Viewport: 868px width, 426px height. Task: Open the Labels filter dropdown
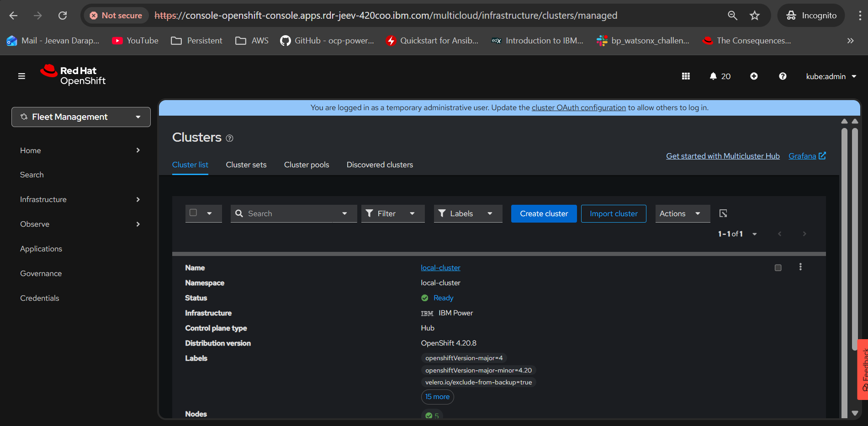coord(468,213)
